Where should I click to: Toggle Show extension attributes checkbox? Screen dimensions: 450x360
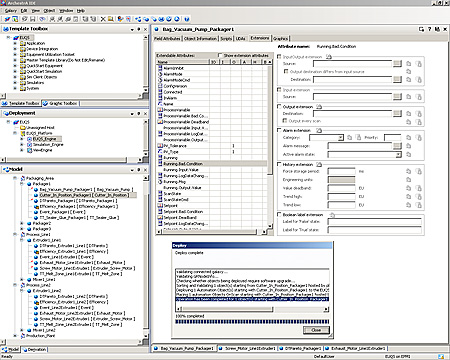point(220,55)
